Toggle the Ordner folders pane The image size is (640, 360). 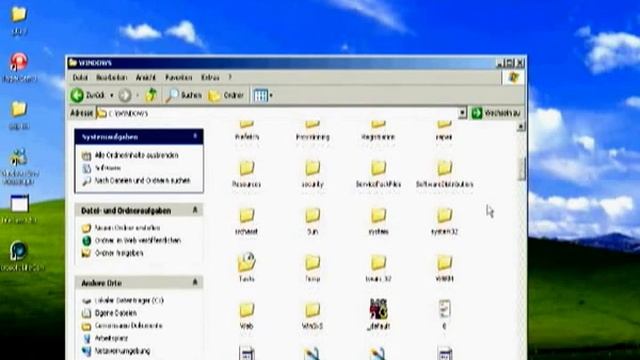point(226,96)
